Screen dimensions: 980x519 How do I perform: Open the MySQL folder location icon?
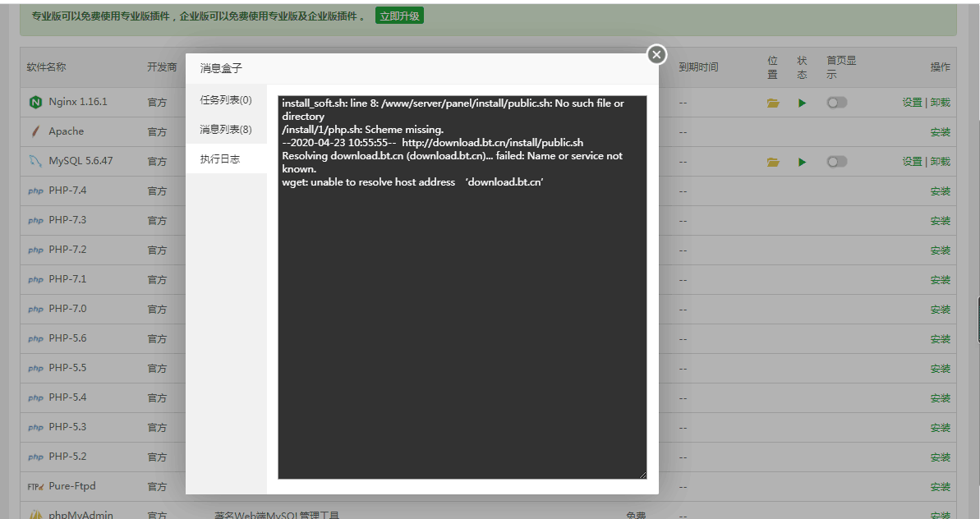(773, 162)
